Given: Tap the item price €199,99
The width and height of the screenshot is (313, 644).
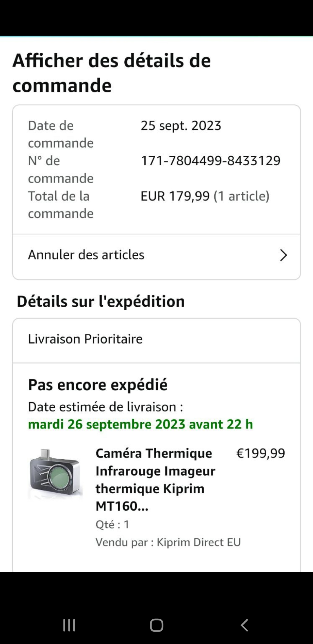Looking at the screenshot, I should coord(261,453).
